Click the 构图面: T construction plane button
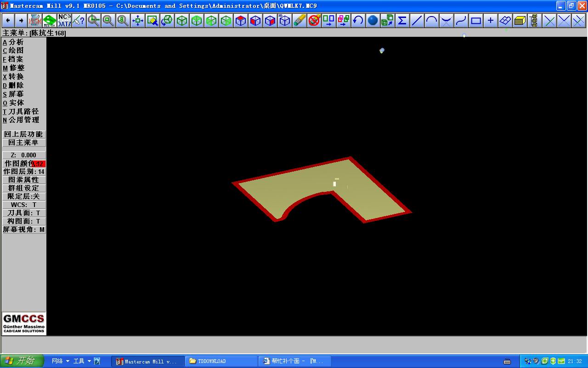The image size is (588, 368). (23, 221)
